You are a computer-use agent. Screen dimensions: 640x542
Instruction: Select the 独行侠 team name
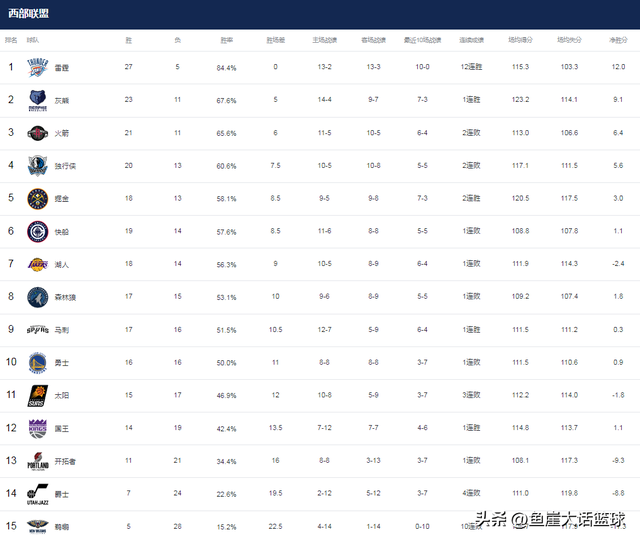click(x=65, y=166)
